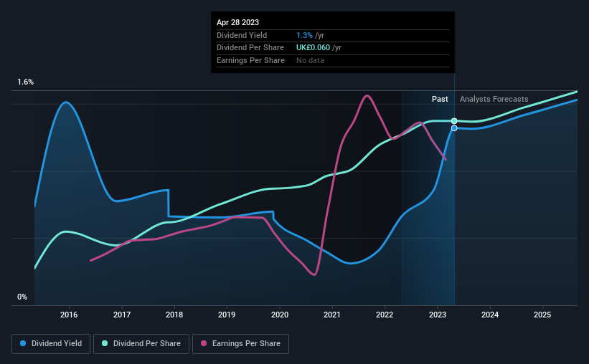Toggle the Dividend Yield legend button
This screenshot has width=589, height=364.
tap(51, 344)
